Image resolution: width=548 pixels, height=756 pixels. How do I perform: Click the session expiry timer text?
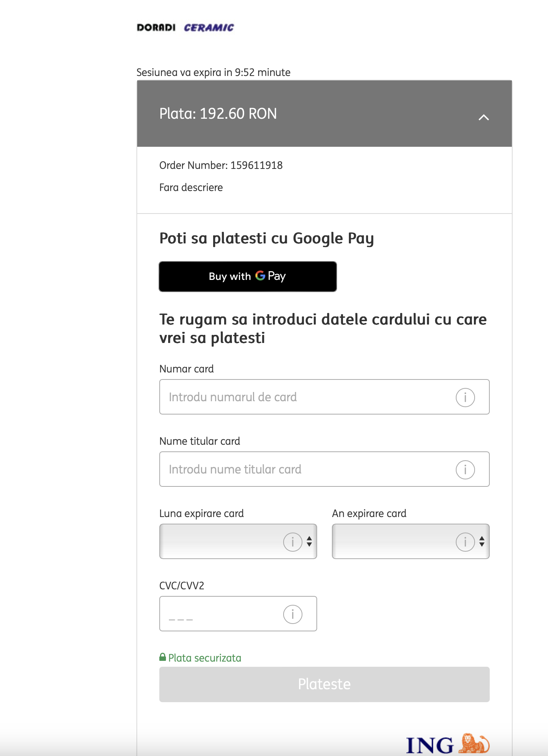point(213,72)
